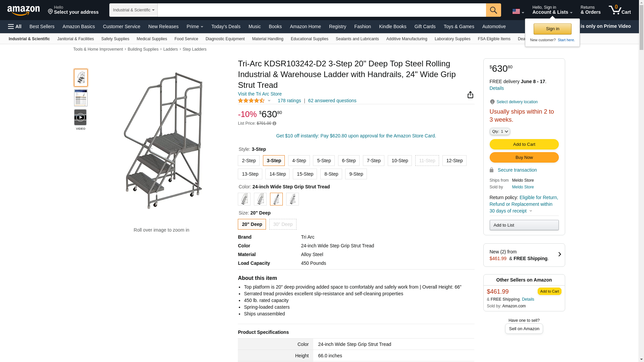The width and height of the screenshot is (644, 362).
Task: Click the yellow Add to Cart button
Action: (524, 144)
